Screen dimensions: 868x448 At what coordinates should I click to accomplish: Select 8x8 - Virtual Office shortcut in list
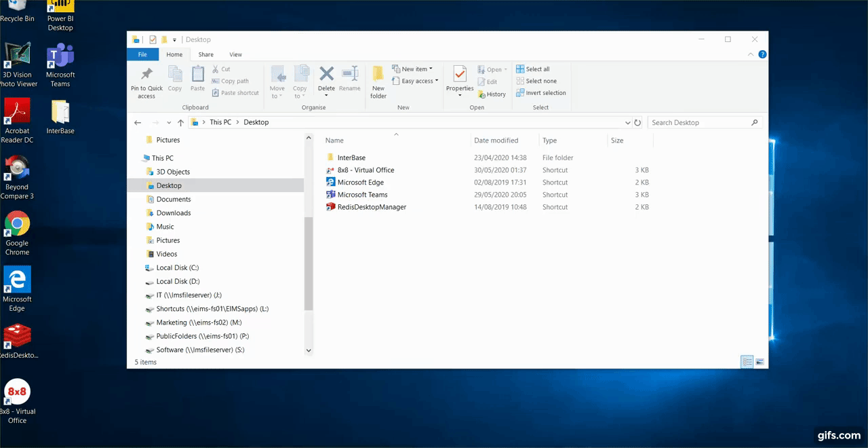click(366, 170)
